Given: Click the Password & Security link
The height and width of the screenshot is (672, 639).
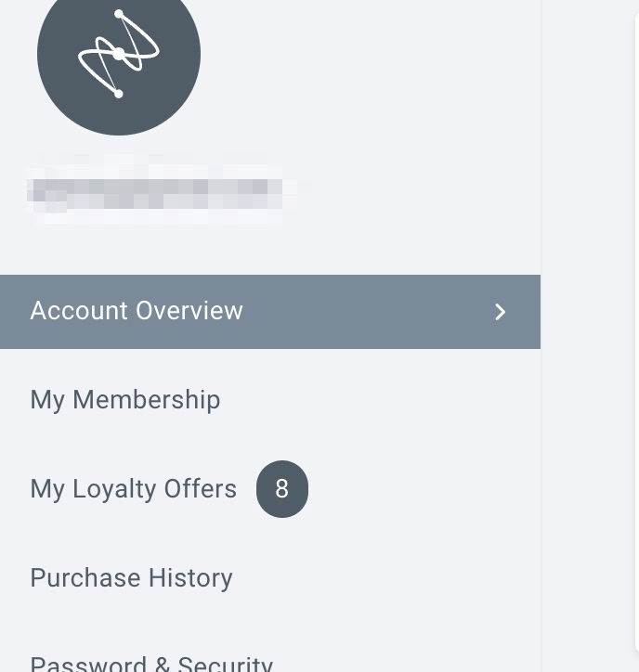Looking at the screenshot, I should (151, 663).
